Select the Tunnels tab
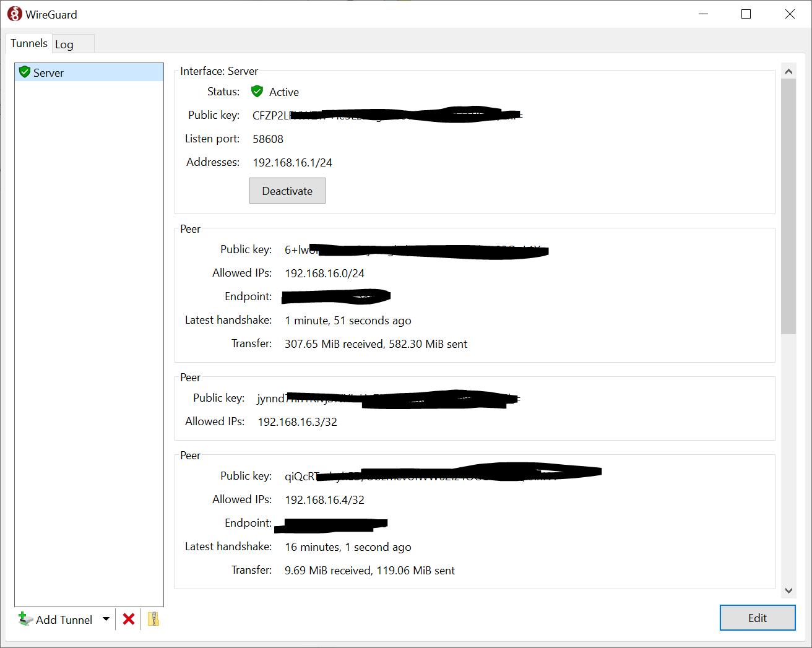 click(x=29, y=43)
